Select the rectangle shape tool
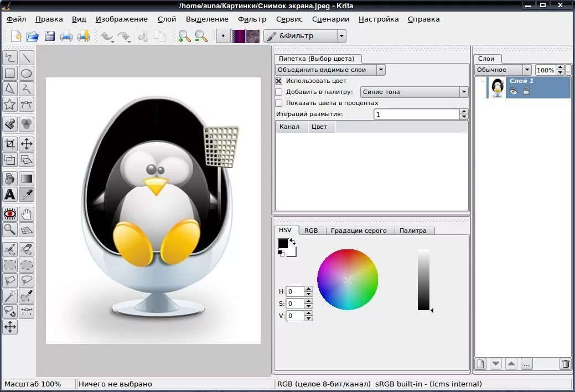This screenshot has width=575, height=392. [10, 74]
